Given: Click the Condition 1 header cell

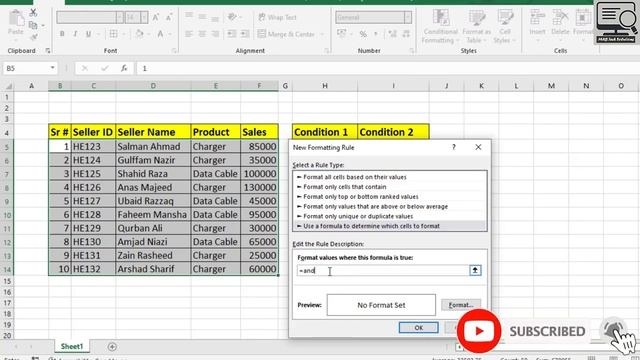Looking at the screenshot, I should click(x=325, y=132).
